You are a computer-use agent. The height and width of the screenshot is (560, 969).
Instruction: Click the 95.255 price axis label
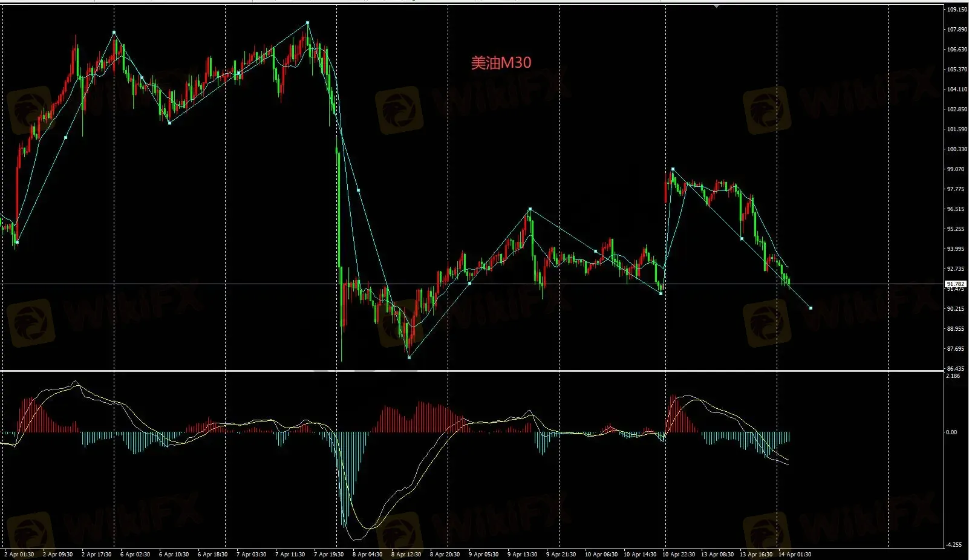point(956,229)
